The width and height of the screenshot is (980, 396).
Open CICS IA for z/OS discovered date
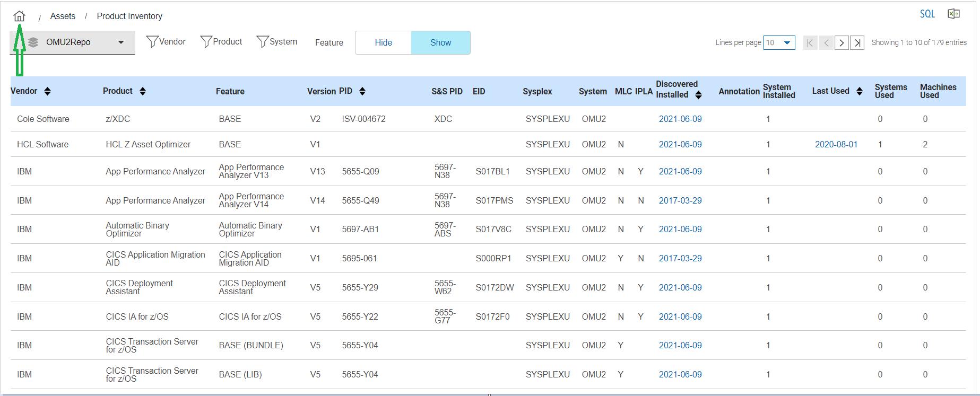pos(680,316)
